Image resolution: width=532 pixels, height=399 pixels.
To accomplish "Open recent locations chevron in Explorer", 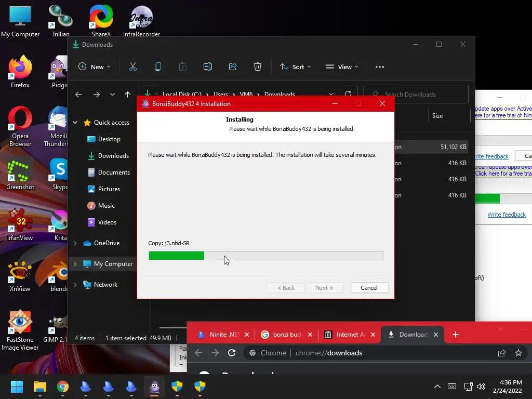I will coord(112,95).
